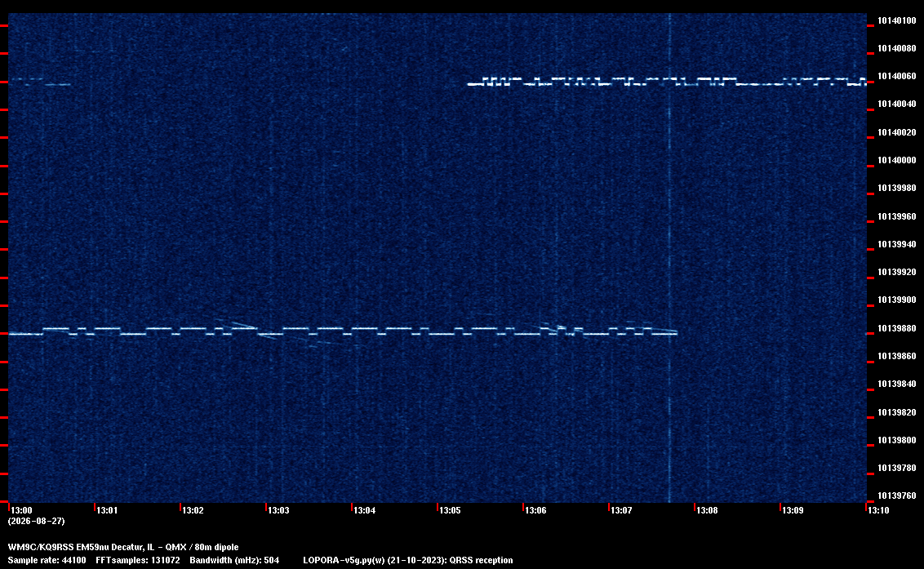Click the Bandwidth (mHz): 504 text
The image size is (924, 569).
(x=234, y=560)
